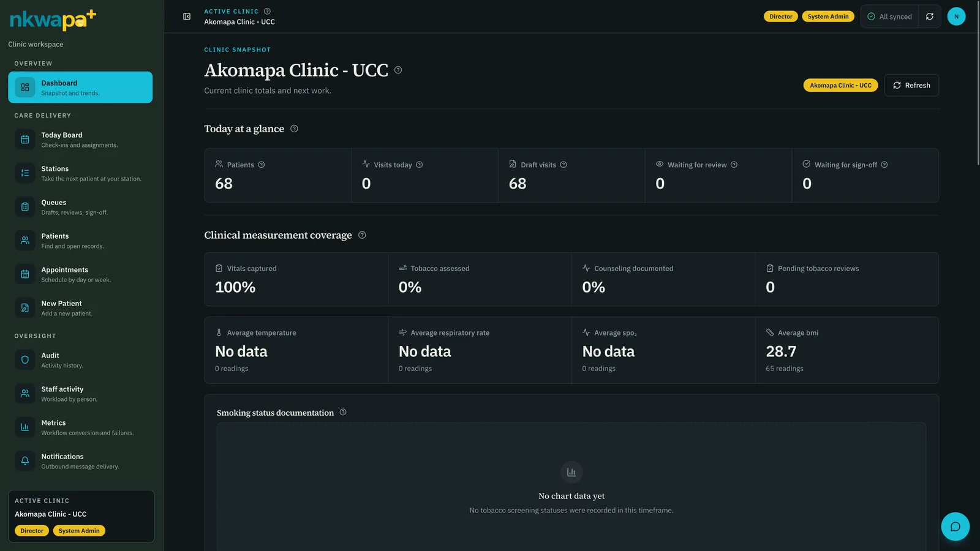The height and width of the screenshot is (551, 980).
Task: Click the Refresh button
Action: pos(911,85)
